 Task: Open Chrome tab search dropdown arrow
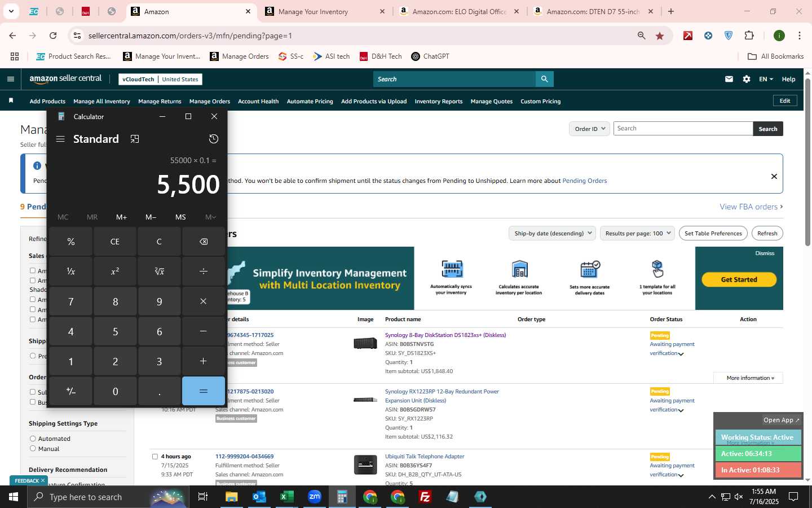click(x=11, y=11)
